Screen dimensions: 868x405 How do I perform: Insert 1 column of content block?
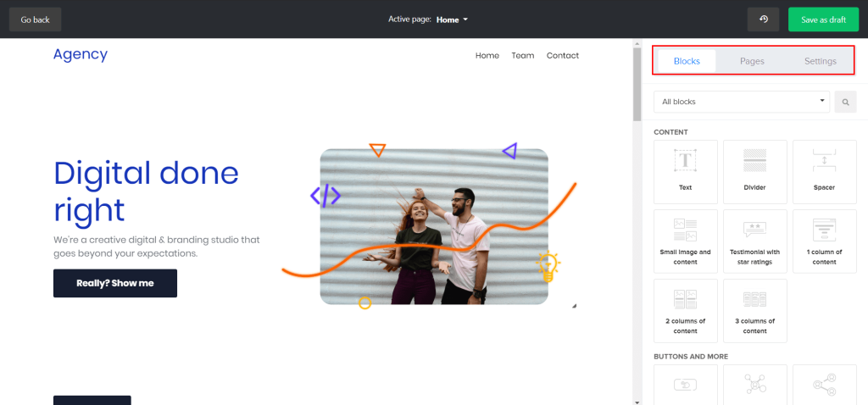pos(823,241)
